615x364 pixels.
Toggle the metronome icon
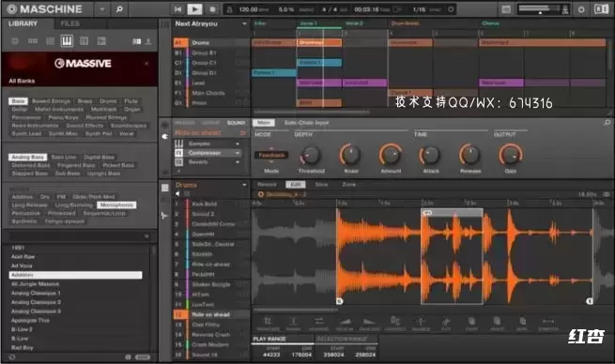pyautogui.click(x=230, y=9)
